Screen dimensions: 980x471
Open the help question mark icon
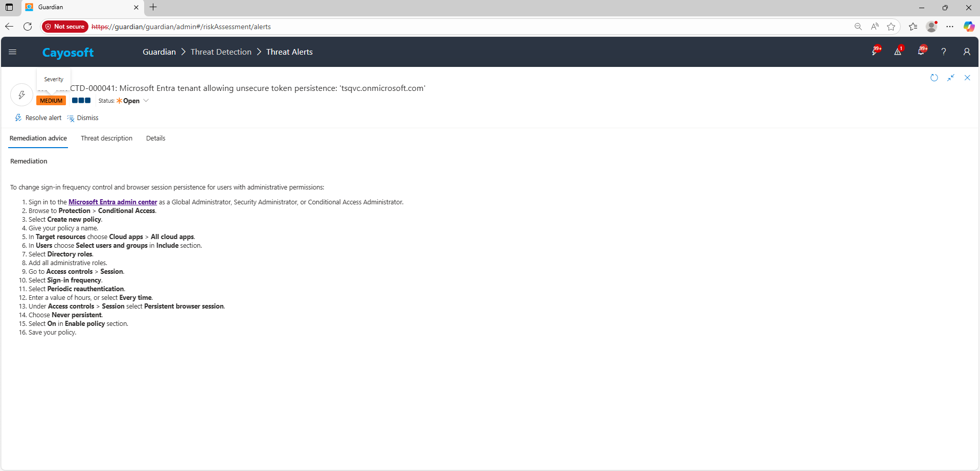(x=944, y=52)
